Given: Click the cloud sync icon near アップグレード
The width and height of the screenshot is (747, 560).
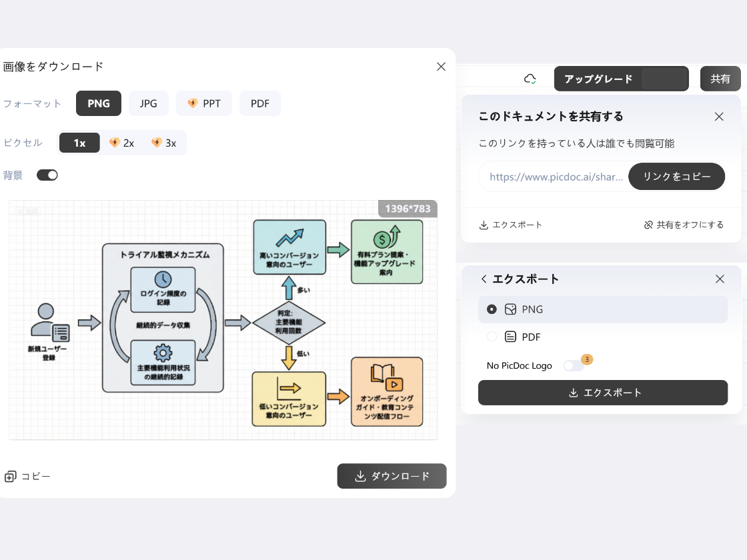Looking at the screenshot, I should point(530,78).
